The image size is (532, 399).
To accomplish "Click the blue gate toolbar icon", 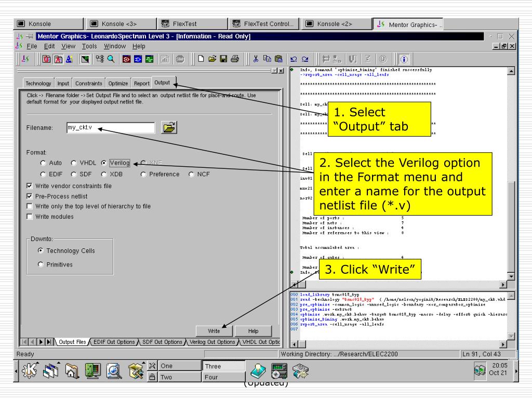I will pyautogui.click(x=138, y=59).
